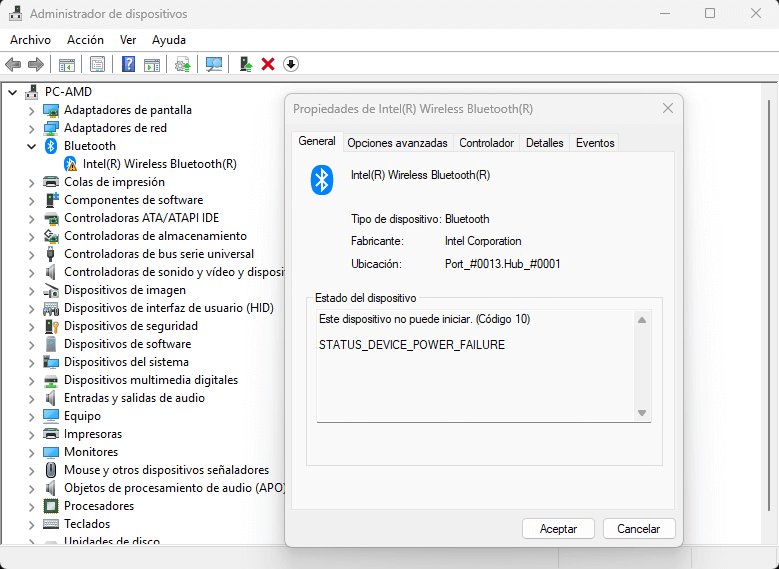
Task: Click the Procesadores chip icon
Action: (x=51, y=506)
